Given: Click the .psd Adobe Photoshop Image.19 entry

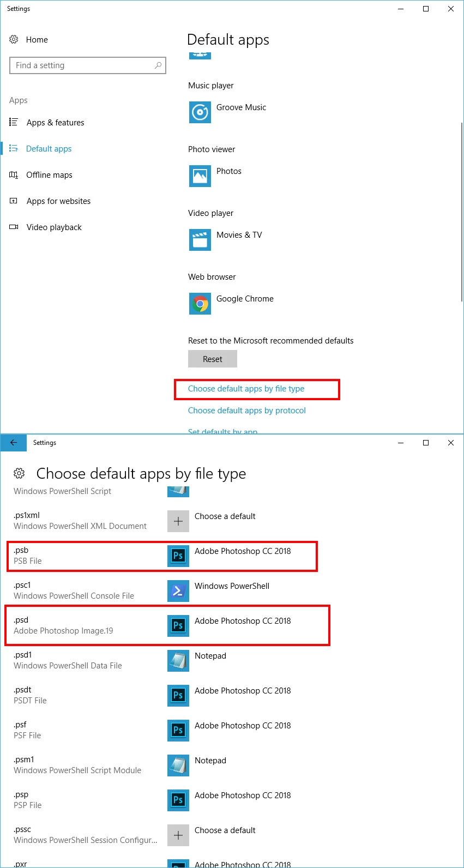Looking at the screenshot, I should click(x=63, y=625).
